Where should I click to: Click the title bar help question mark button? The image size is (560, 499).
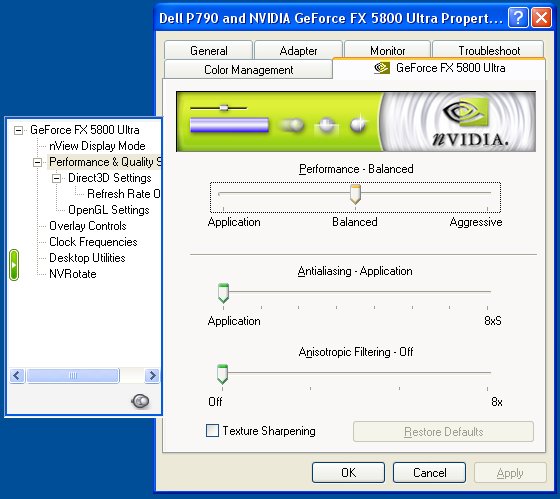(518, 17)
